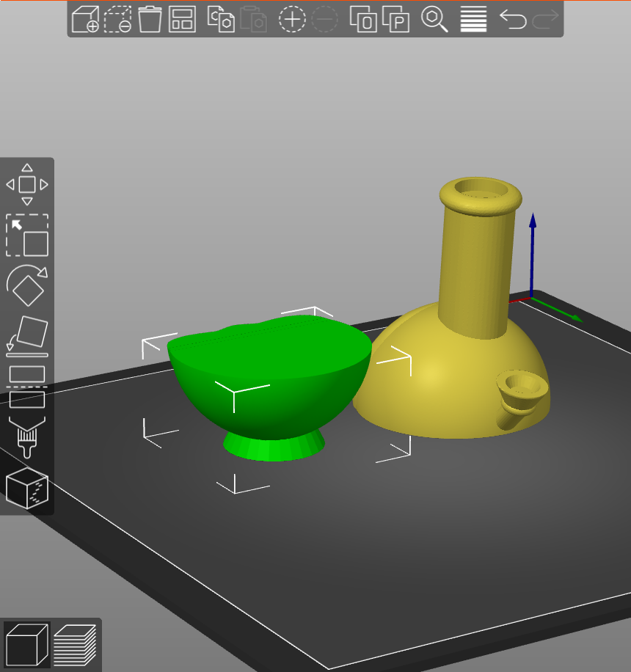
Task: Click the greyed Paste icon
Action: tap(253, 19)
